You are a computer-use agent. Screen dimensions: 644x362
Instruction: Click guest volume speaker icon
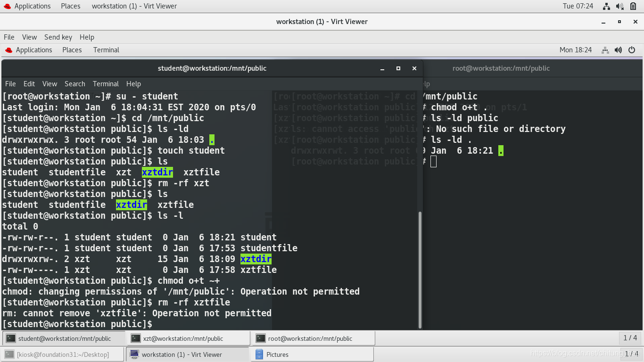coord(619,50)
